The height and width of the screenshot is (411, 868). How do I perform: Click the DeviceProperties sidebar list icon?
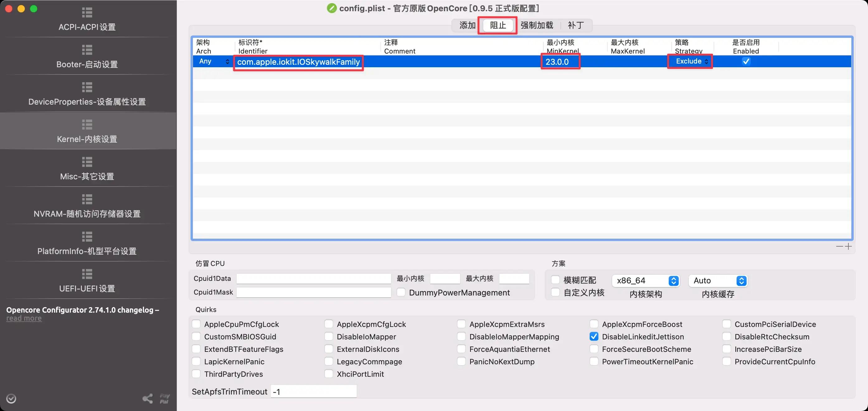pyautogui.click(x=87, y=87)
